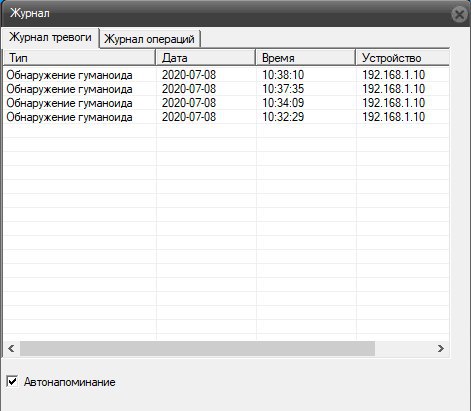The width and height of the screenshot is (471, 411).
Task: Select the alarm entry at 10:38:10
Action: coord(226,75)
